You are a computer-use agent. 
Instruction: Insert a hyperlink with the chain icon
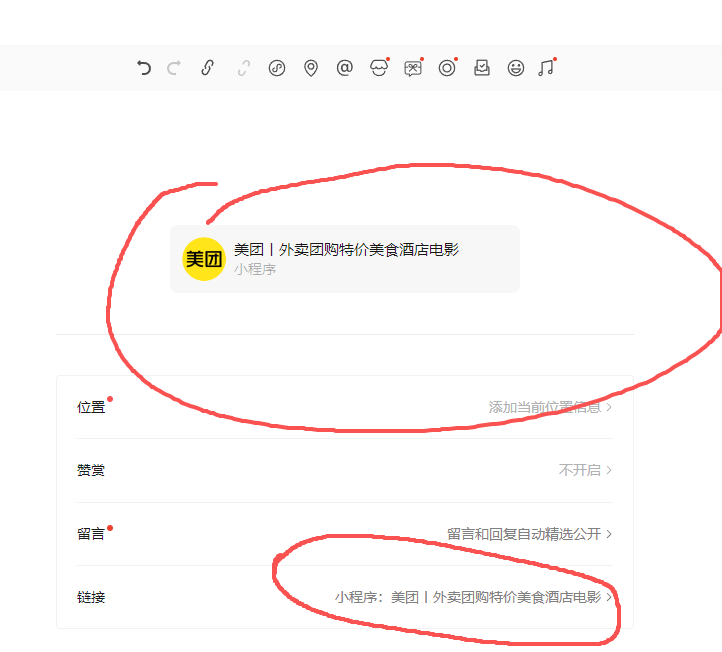click(x=208, y=68)
